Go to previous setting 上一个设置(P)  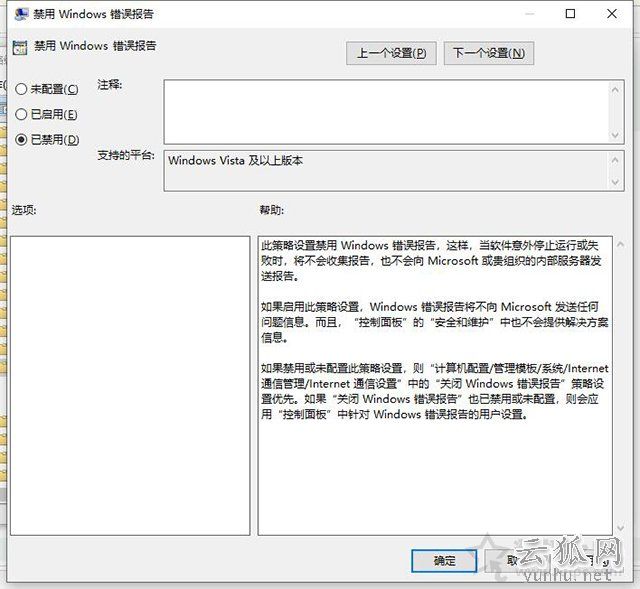coord(391,53)
